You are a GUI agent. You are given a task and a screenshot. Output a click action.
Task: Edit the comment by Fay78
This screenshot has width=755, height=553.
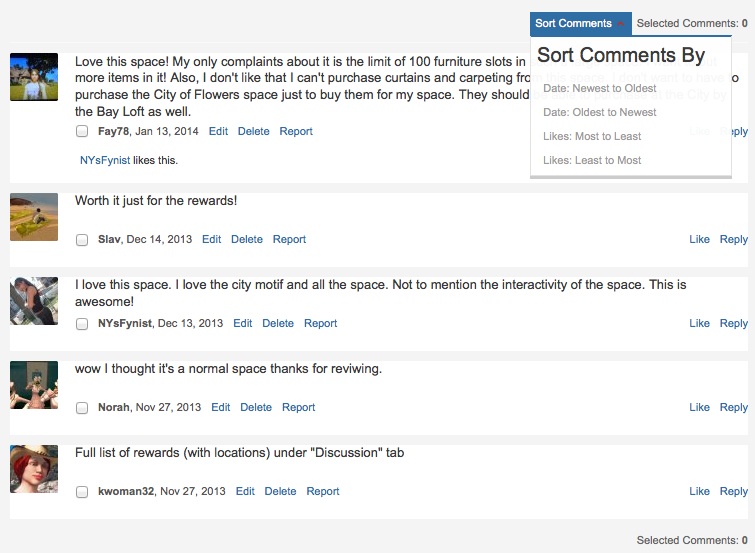(218, 131)
